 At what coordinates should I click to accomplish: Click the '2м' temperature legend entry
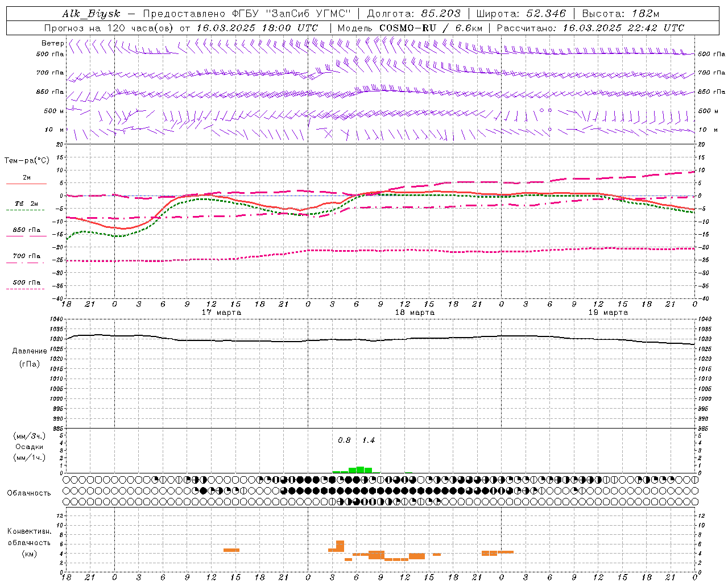click(27, 178)
